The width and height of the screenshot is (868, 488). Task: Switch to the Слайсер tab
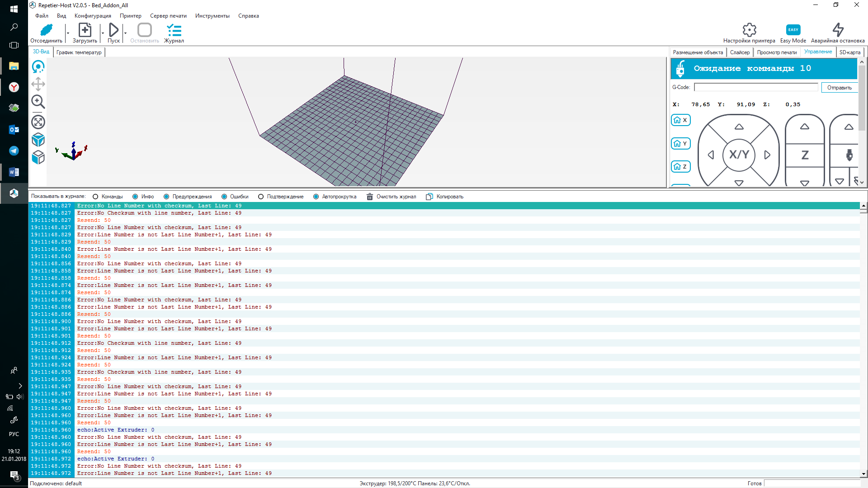(740, 52)
